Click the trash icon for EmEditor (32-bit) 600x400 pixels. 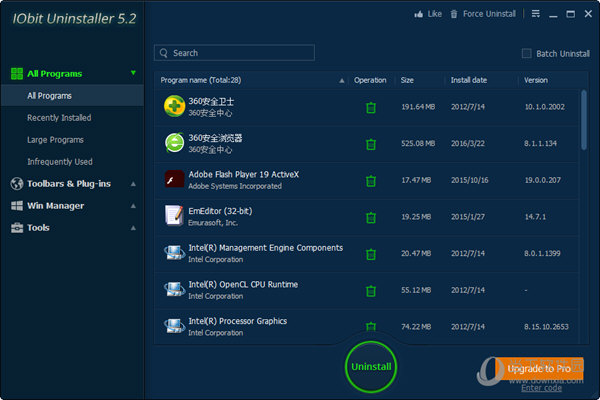click(371, 217)
